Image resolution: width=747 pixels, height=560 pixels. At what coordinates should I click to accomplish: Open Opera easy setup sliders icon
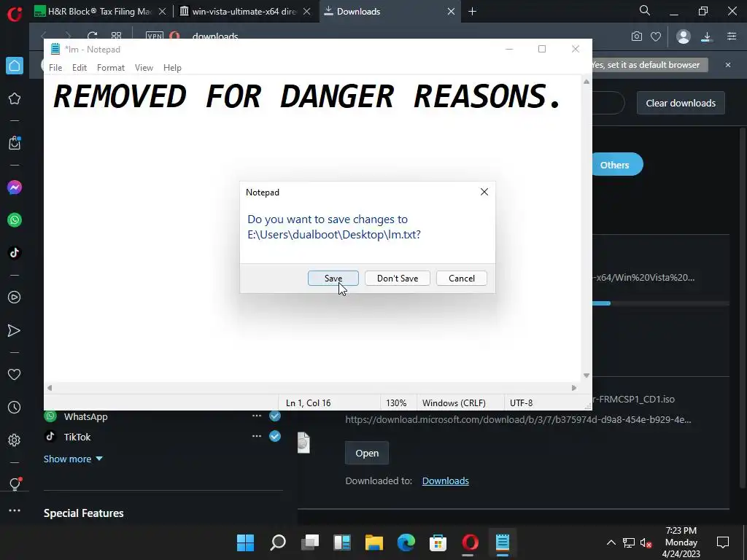732,36
